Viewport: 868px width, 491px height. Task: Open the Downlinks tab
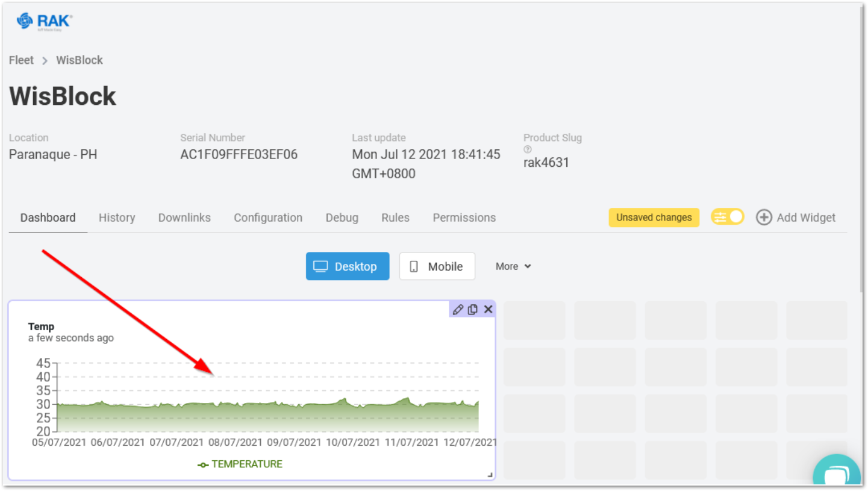coord(184,217)
